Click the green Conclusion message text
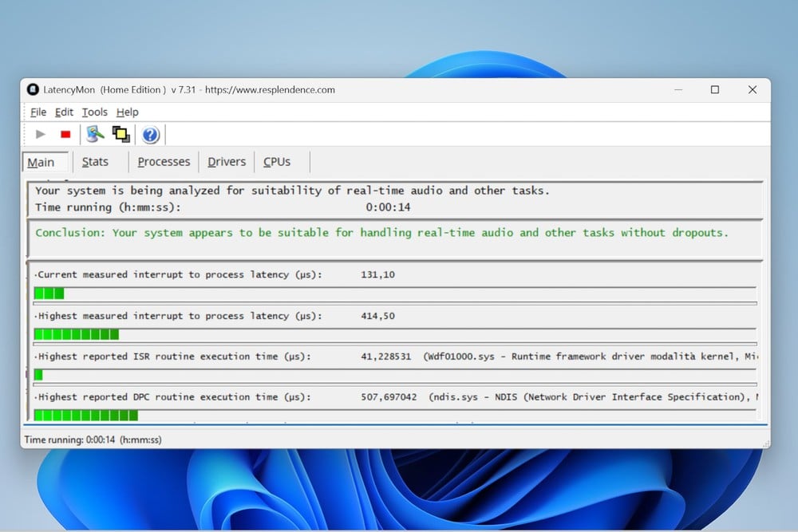 coord(381,232)
